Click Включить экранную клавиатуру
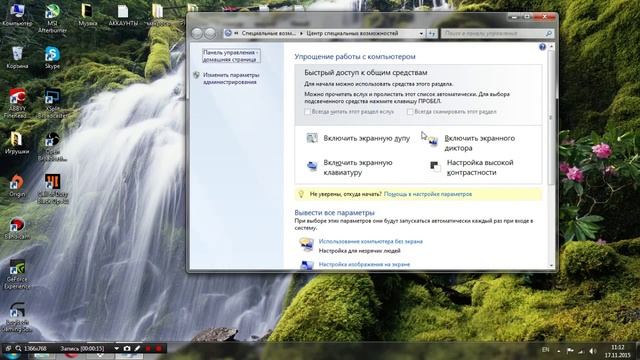 358,167
